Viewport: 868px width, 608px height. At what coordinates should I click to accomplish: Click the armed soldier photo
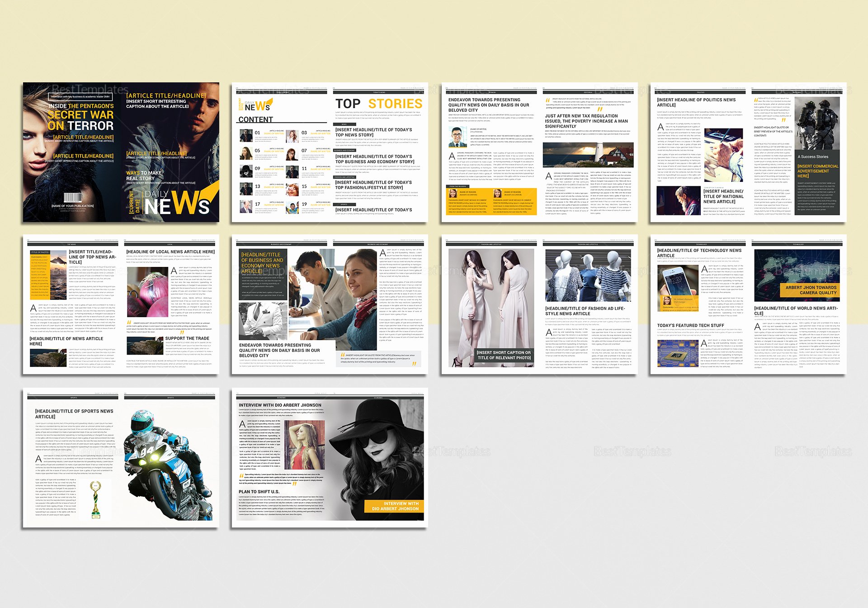[817, 123]
